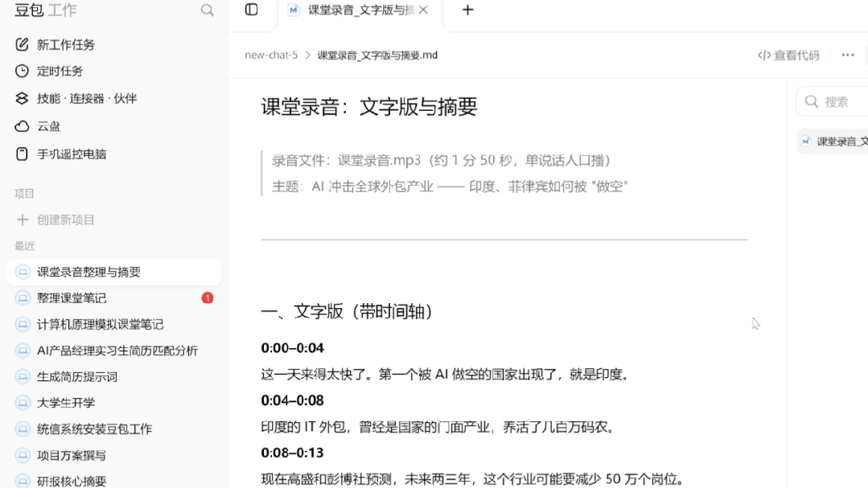Screen dimensions: 868x488
Task: Click timestamp 0:00–0:04
Action: click(292, 348)
